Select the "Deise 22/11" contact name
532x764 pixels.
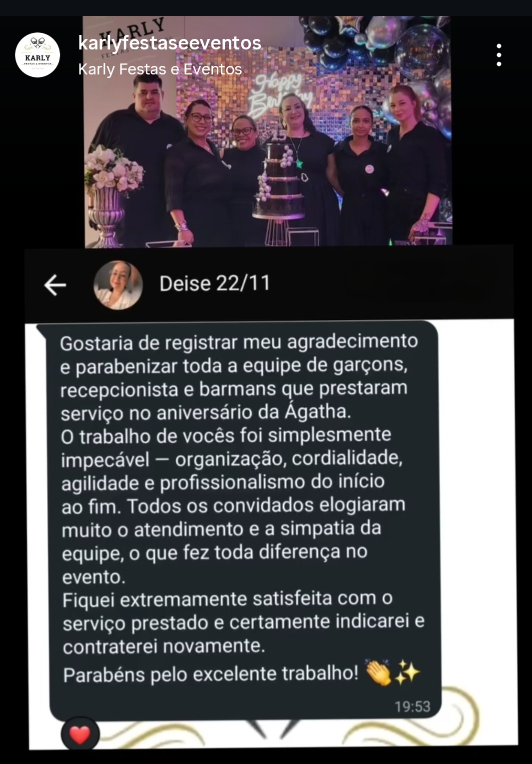pos(215,283)
